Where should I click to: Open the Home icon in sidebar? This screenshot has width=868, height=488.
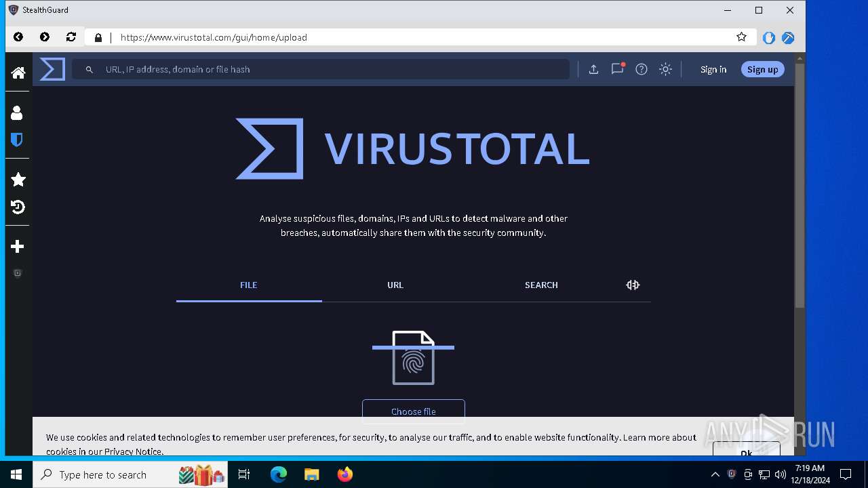(18, 73)
